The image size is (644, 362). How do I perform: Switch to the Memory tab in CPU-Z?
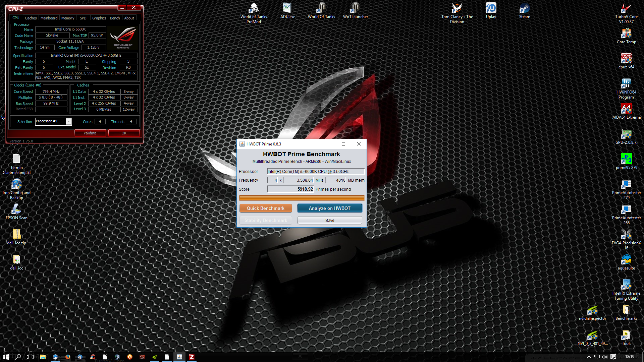(68, 18)
